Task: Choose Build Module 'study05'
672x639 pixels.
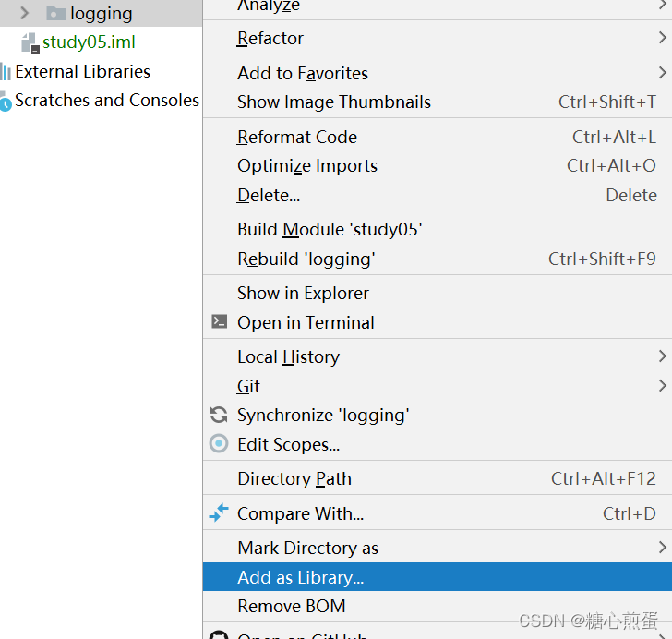Action: (x=438, y=229)
